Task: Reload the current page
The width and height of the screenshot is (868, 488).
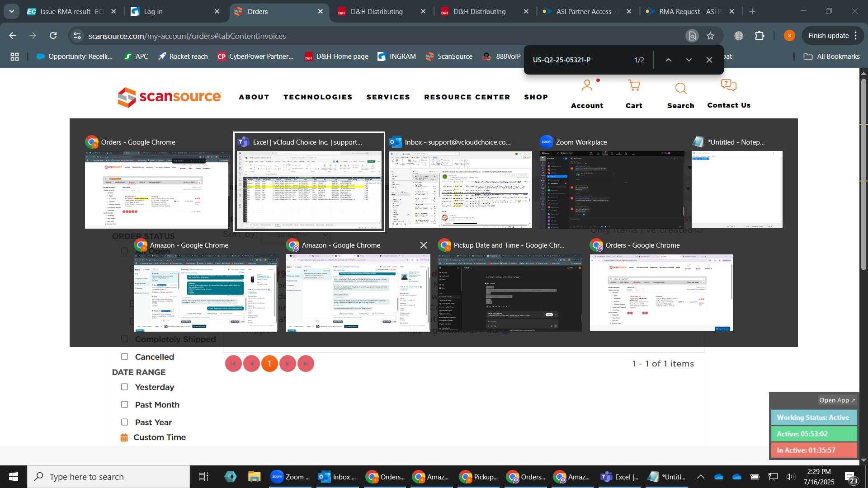Action: point(53,36)
